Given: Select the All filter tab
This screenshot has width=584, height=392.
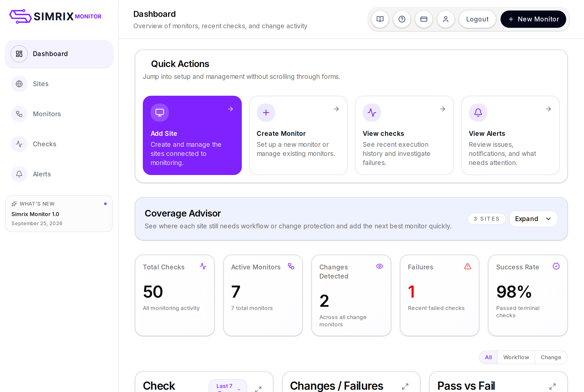Looking at the screenshot, I should (488, 357).
